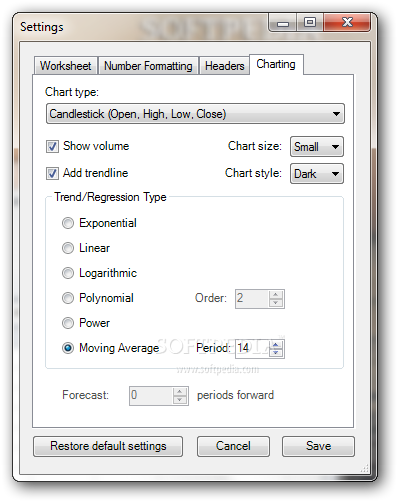
Task: Click the 'periods forward' text
Action: 235,395
